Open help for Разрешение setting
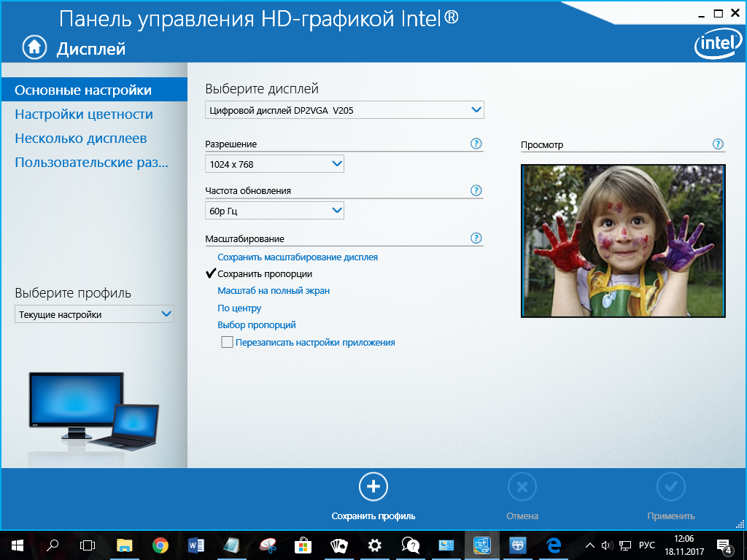The image size is (747, 560). [x=476, y=144]
